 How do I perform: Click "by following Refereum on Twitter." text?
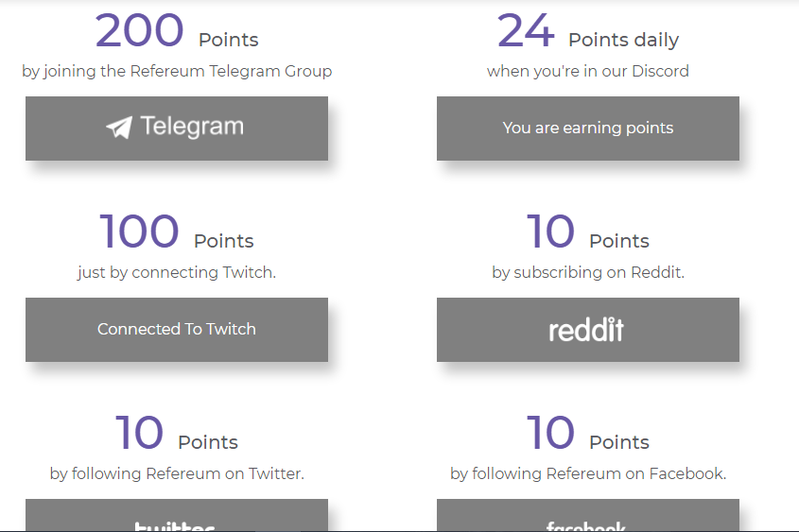click(x=177, y=473)
